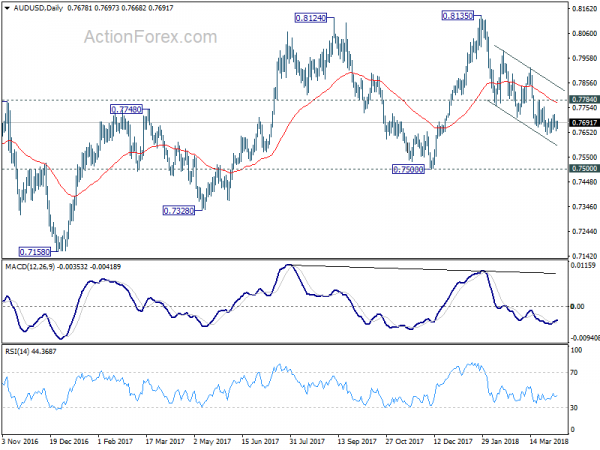Screen dimensions: 600x450
Task: Click the RSI 30 level label
Action: point(574,408)
